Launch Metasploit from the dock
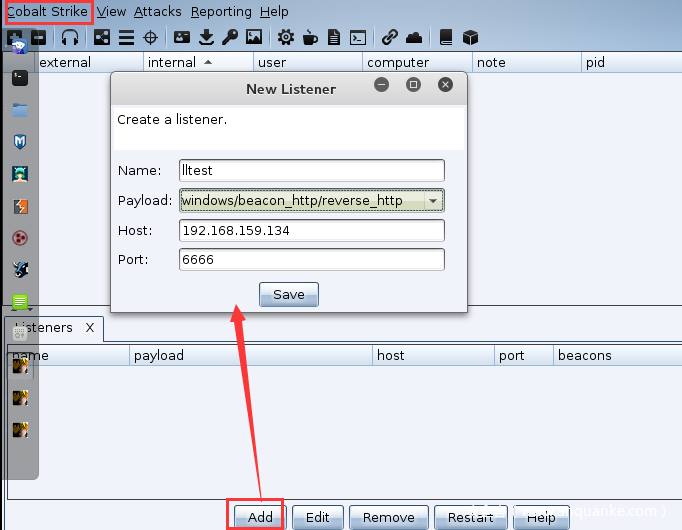 pyautogui.click(x=20, y=142)
